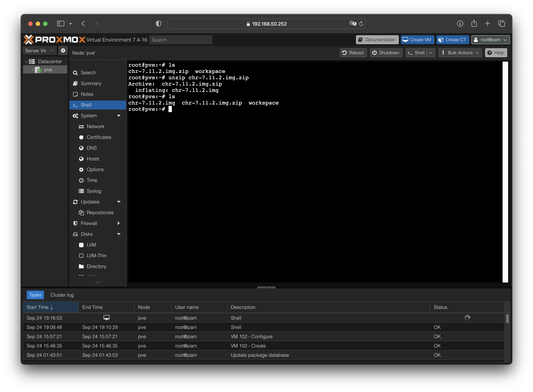Click the privacy shield icon
Image resolution: width=533 pixels, height=392 pixels.
tap(158, 24)
